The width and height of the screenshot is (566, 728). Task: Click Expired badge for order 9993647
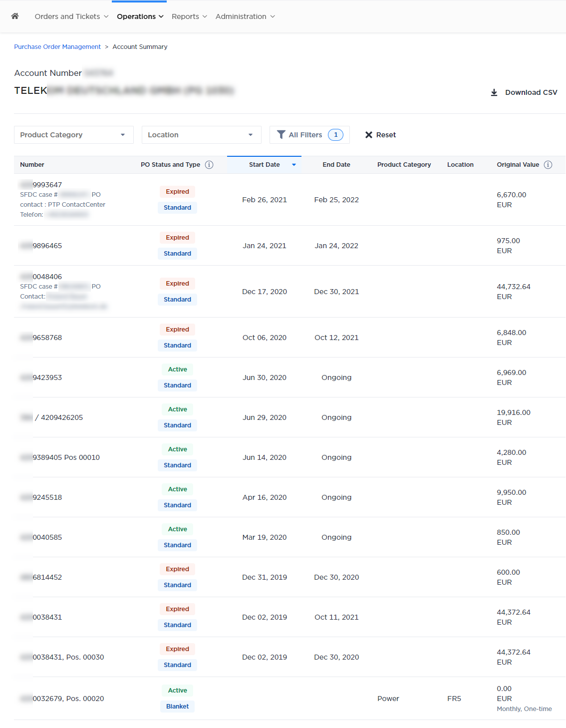pos(178,192)
